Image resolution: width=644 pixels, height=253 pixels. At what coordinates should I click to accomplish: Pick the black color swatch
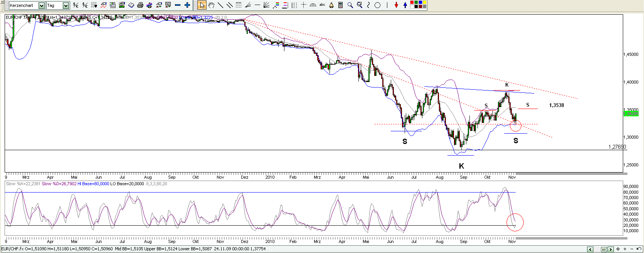(416, 7)
